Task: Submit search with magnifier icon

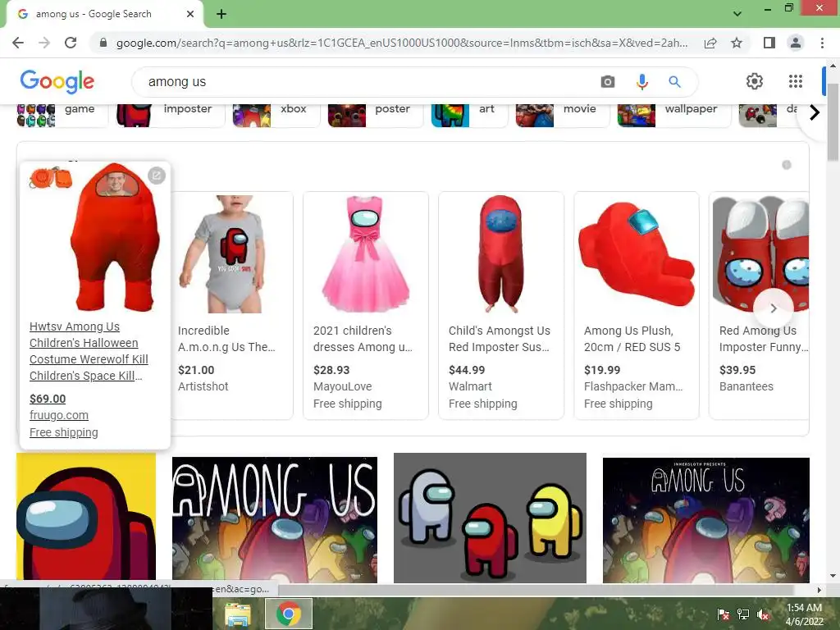Action: click(x=674, y=82)
